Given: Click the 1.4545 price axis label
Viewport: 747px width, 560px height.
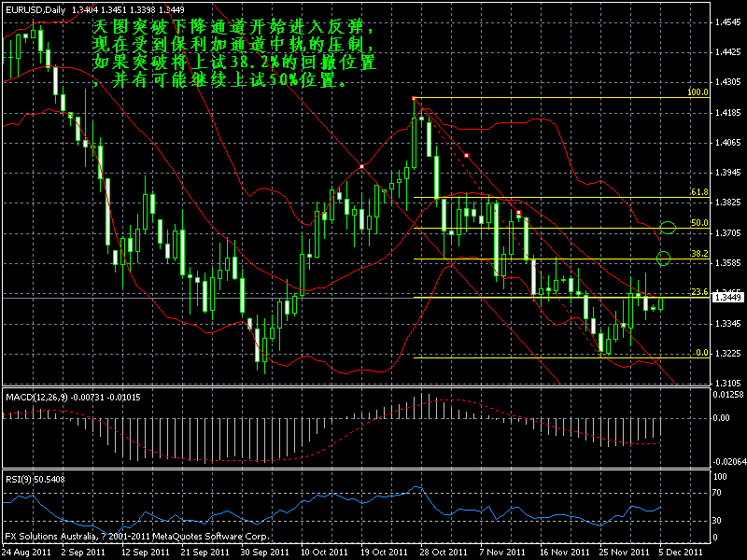Looking at the screenshot, I should click(728, 22).
